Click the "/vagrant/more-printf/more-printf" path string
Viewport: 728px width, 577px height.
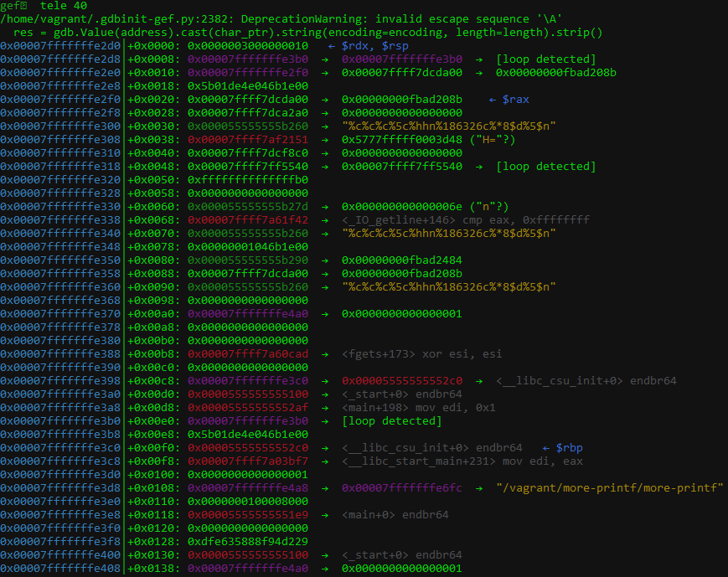610,488
